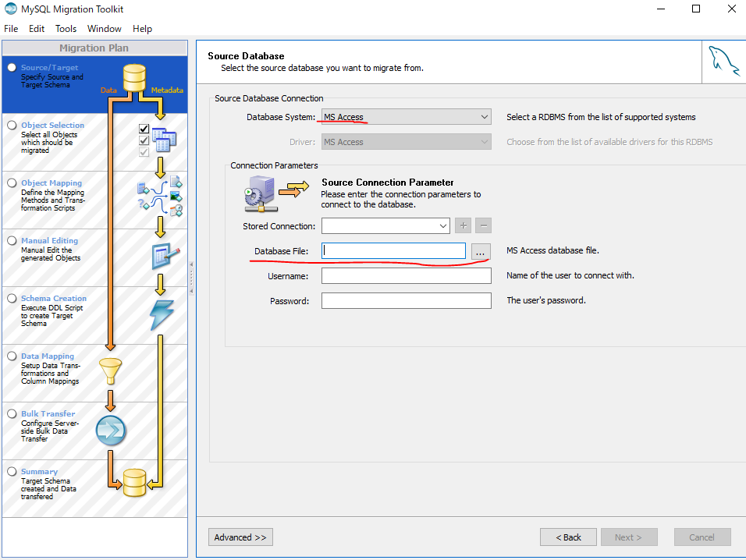This screenshot has width=746, height=560.
Task: Click the Manual Editing pencil icon
Action: [x=165, y=256]
